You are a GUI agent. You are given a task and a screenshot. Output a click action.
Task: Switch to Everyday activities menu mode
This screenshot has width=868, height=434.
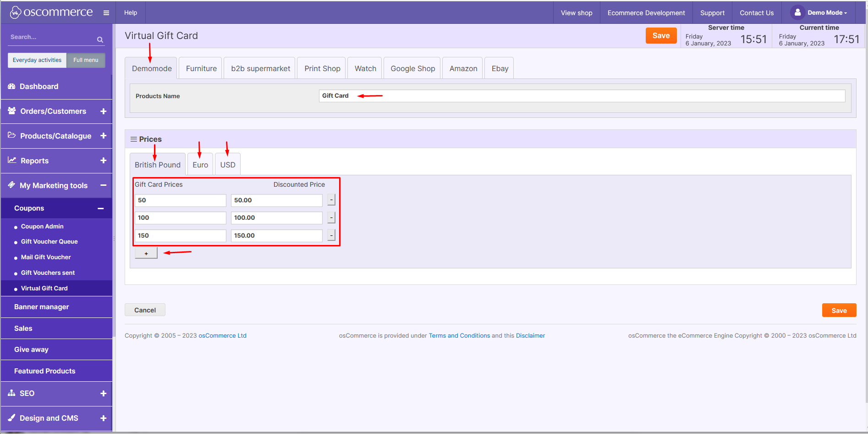[37, 60]
